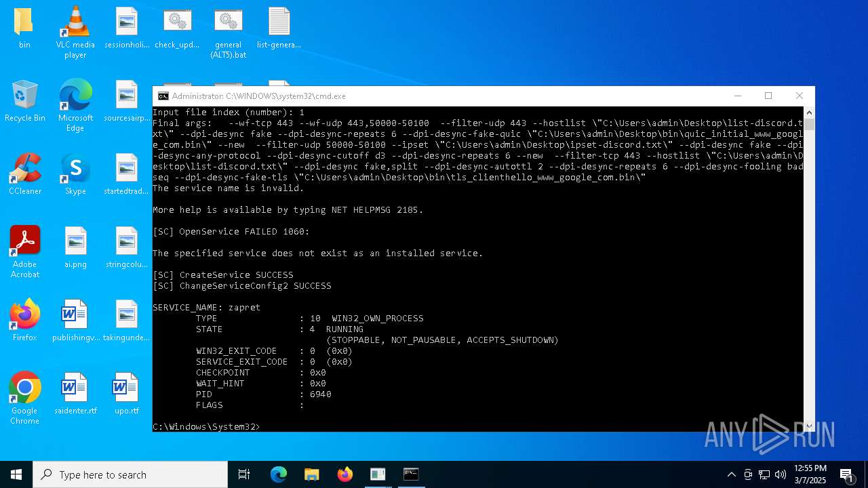
Task: Open the safely remove hardware tray icon
Action: pos(748,474)
